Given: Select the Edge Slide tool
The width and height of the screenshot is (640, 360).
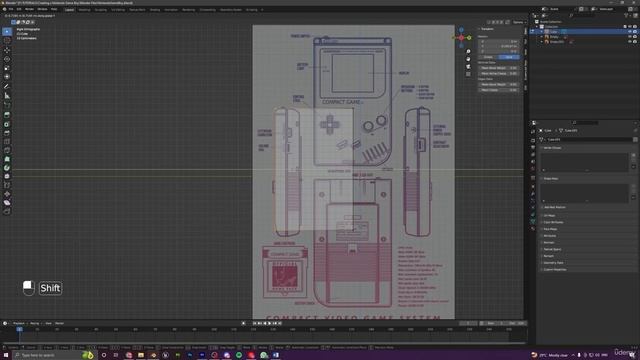Looking at the screenshot, I should 7,185.
